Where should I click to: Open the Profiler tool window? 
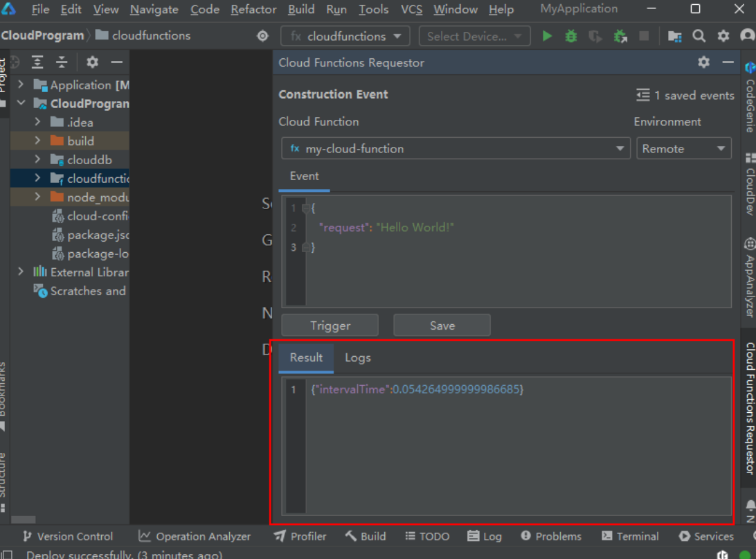click(x=300, y=536)
